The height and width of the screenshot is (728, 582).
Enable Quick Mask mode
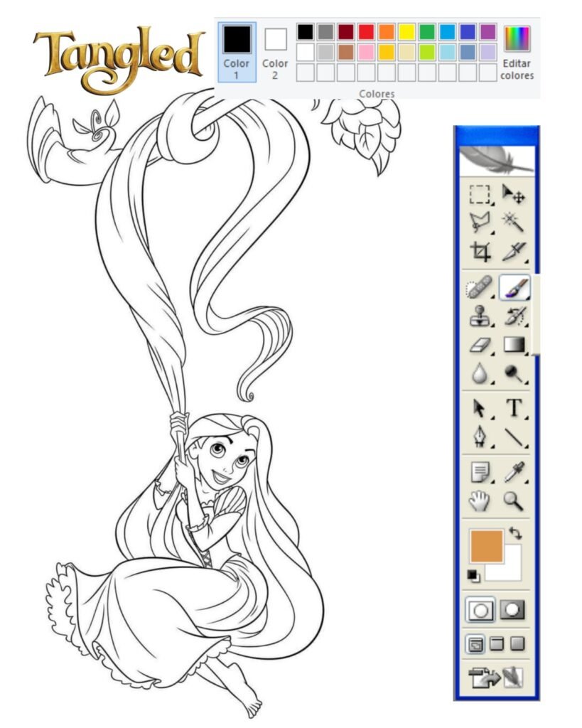[512, 609]
